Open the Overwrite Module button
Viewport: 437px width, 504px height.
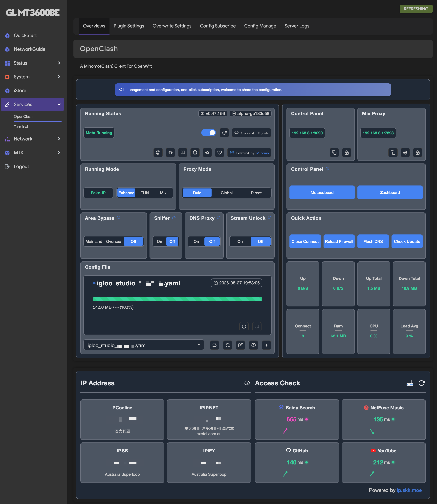pos(251,133)
